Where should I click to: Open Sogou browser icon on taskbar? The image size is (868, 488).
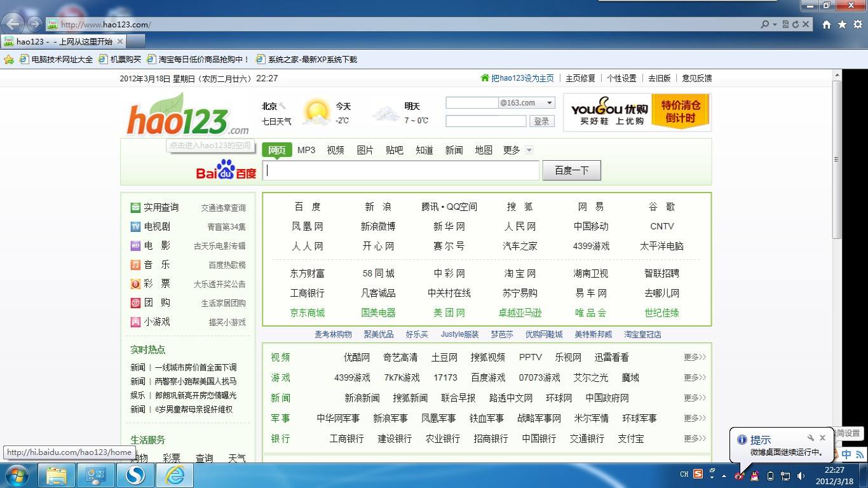coord(135,475)
